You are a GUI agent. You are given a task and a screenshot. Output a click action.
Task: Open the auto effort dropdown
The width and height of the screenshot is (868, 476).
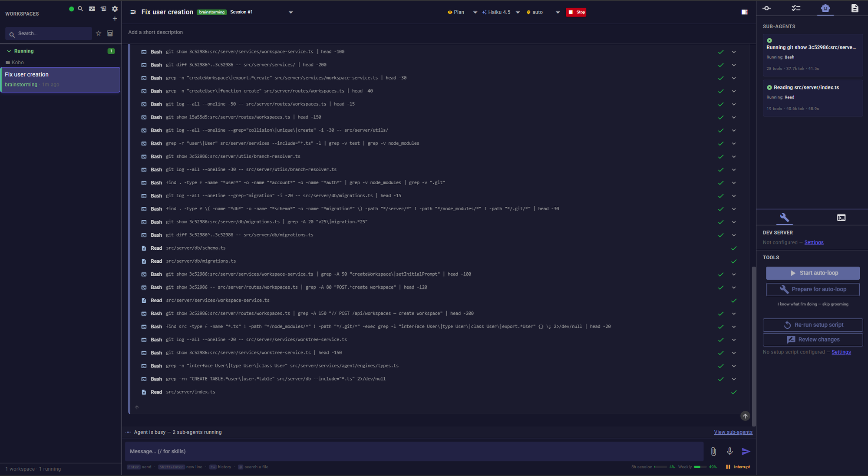[x=543, y=12]
